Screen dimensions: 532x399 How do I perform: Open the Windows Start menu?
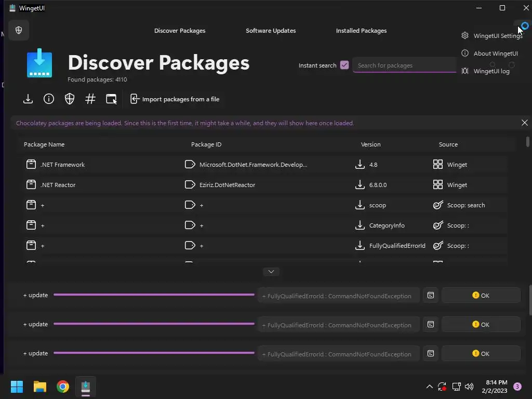coord(17,387)
